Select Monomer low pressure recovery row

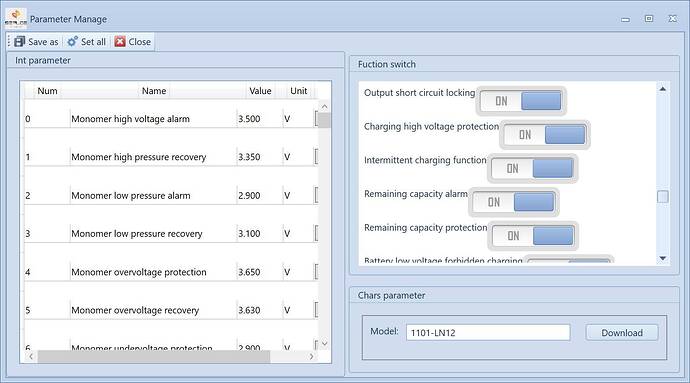[x=171, y=234]
